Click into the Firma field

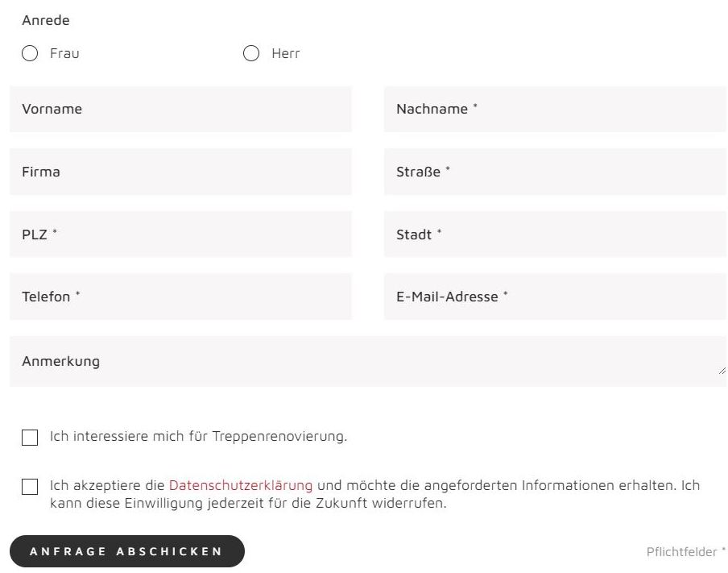[180, 172]
